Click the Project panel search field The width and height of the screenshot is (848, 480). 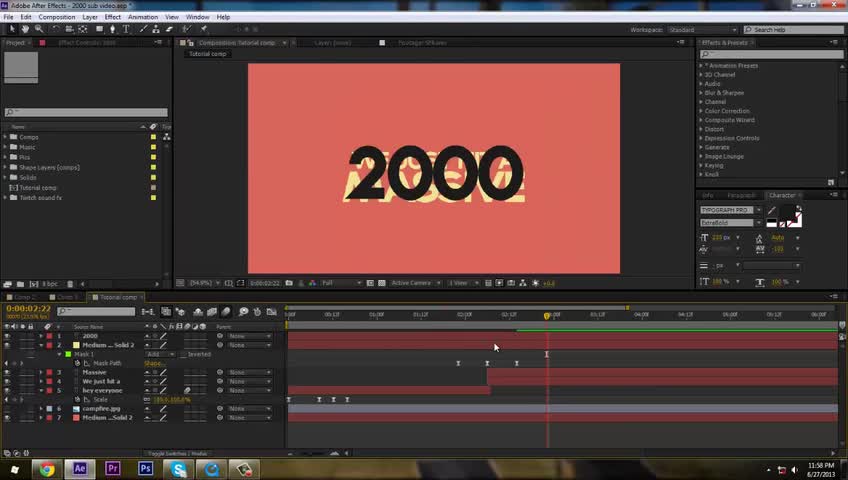click(x=87, y=112)
